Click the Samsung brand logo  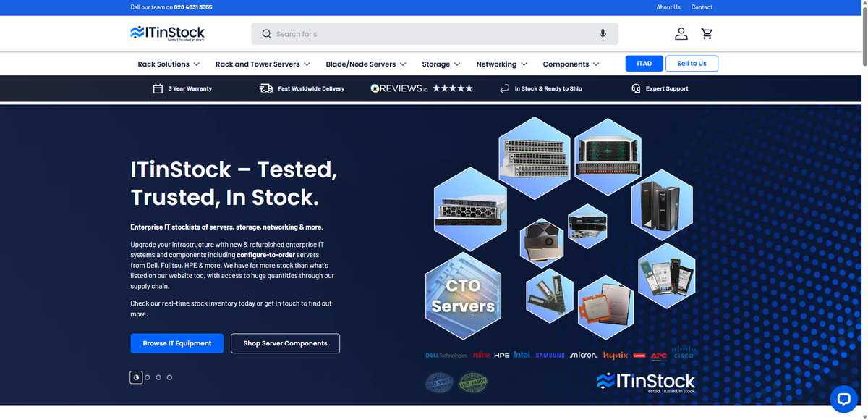click(x=550, y=356)
